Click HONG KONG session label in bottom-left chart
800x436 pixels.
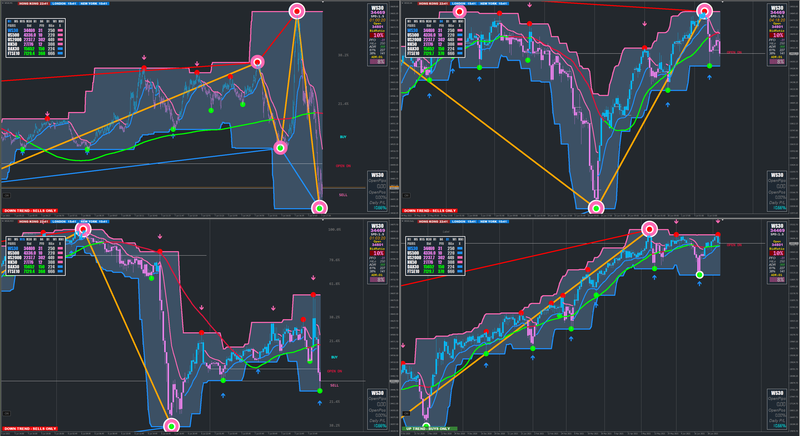(x=35, y=222)
